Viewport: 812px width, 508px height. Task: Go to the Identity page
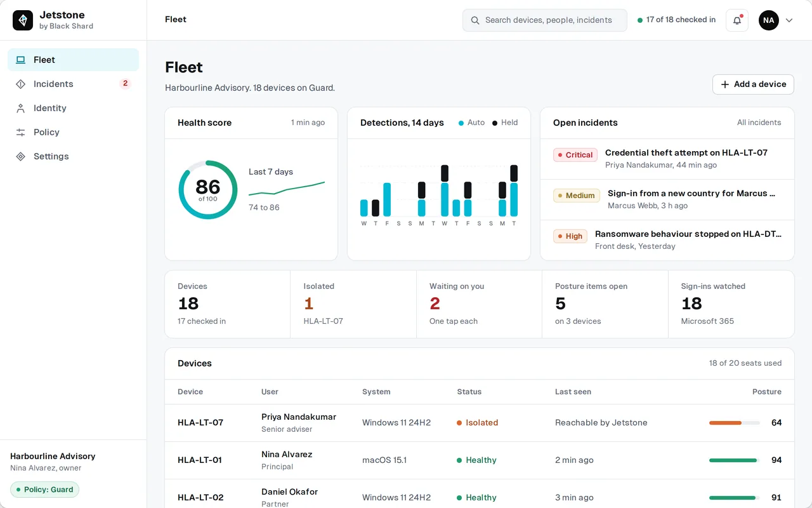click(73, 108)
